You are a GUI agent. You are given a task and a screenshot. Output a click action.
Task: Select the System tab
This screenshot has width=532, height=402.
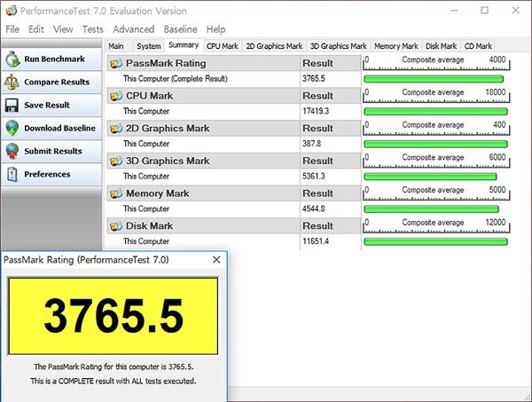click(x=149, y=46)
